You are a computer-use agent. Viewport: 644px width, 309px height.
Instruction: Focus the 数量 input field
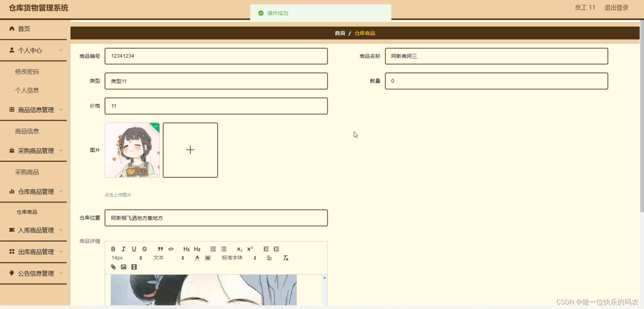tap(496, 81)
